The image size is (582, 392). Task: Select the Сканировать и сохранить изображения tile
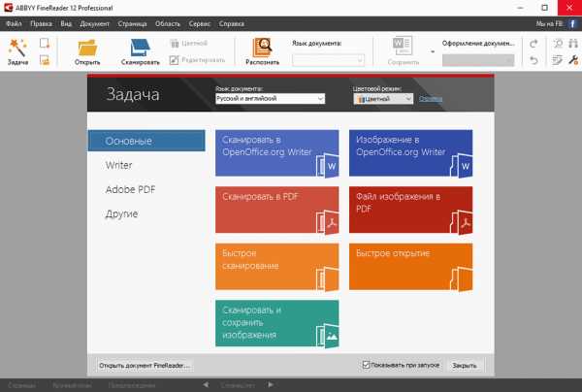click(x=276, y=323)
